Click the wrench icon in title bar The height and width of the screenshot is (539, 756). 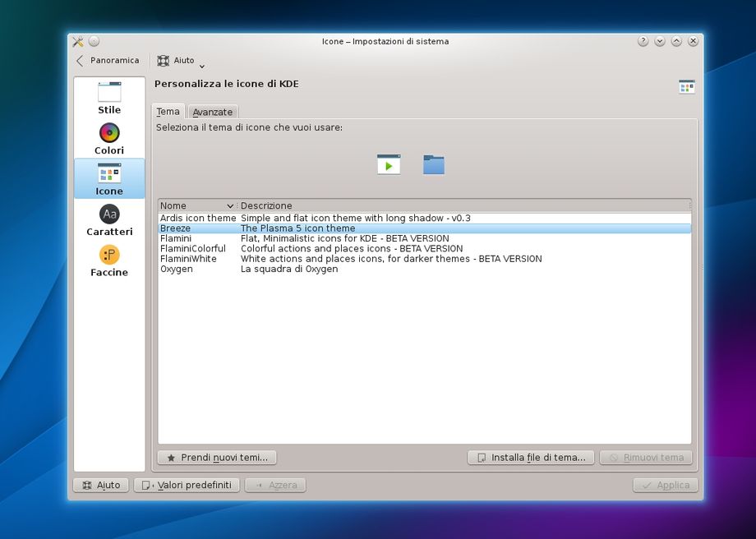click(x=78, y=41)
